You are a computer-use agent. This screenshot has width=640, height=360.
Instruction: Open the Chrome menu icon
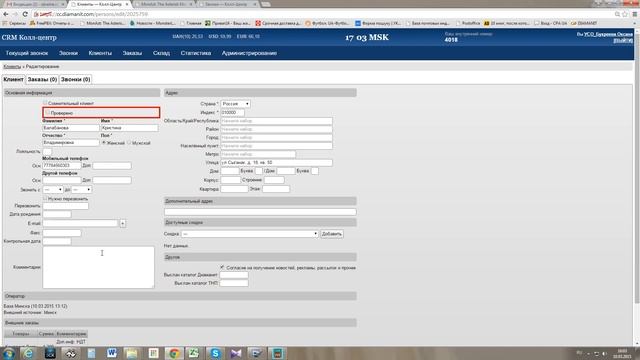(x=635, y=14)
